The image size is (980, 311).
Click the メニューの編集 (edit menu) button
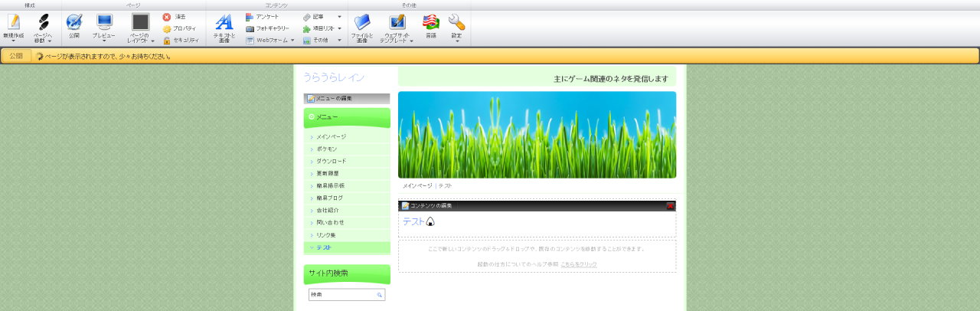[x=346, y=99]
